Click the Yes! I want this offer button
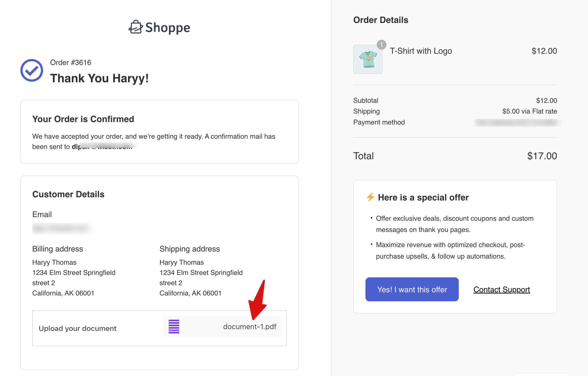 click(x=412, y=289)
